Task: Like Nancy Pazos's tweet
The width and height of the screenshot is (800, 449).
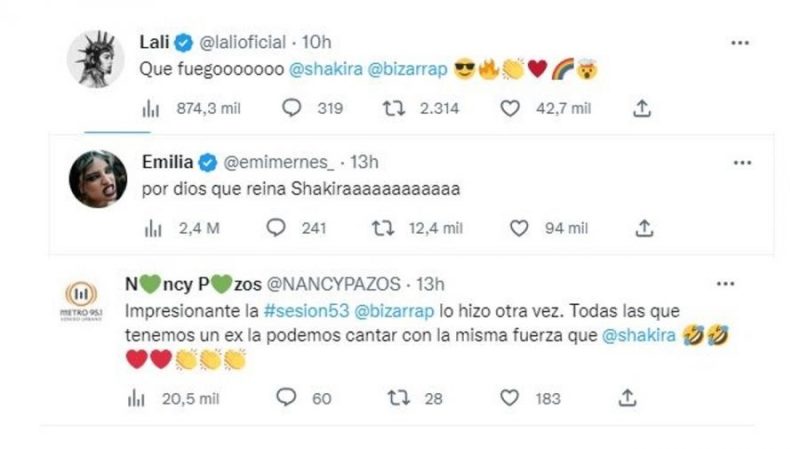Action: pos(510,398)
